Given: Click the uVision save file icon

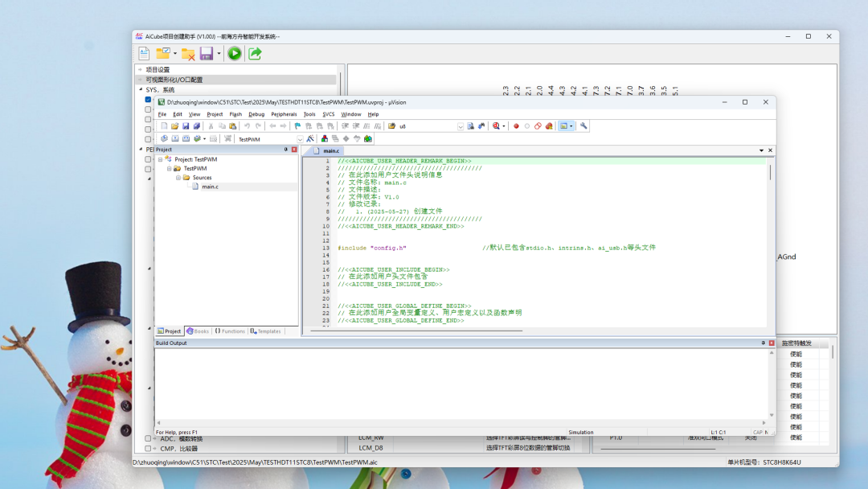Looking at the screenshot, I should click(x=186, y=126).
